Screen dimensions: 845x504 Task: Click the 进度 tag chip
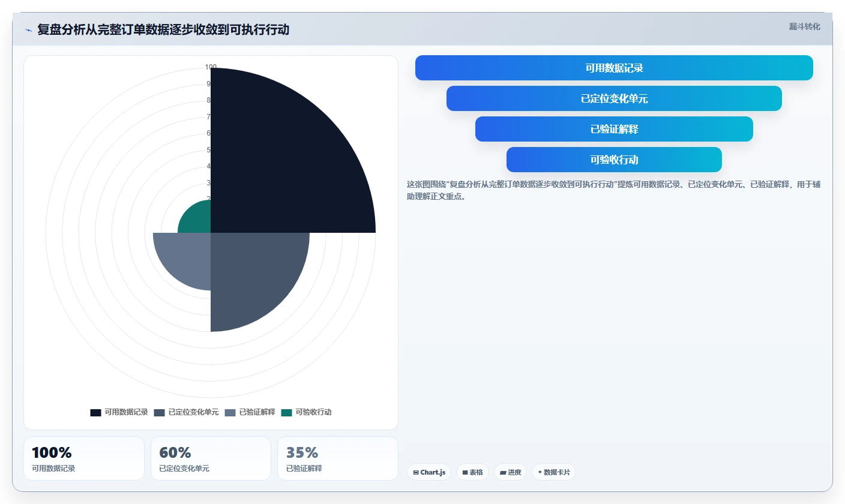511,472
